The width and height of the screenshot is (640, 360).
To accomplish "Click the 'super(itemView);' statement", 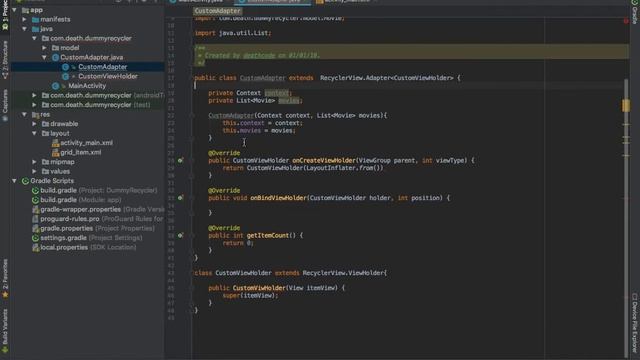I will 250,296.
